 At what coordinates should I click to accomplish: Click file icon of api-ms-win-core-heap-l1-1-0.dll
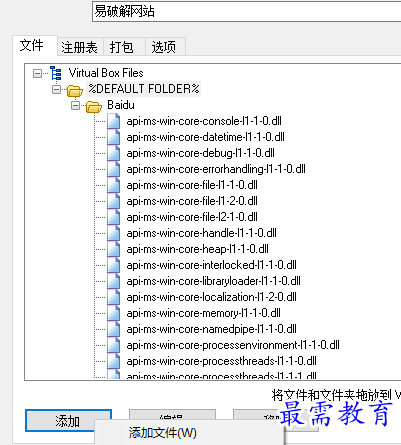click(114, 249)
